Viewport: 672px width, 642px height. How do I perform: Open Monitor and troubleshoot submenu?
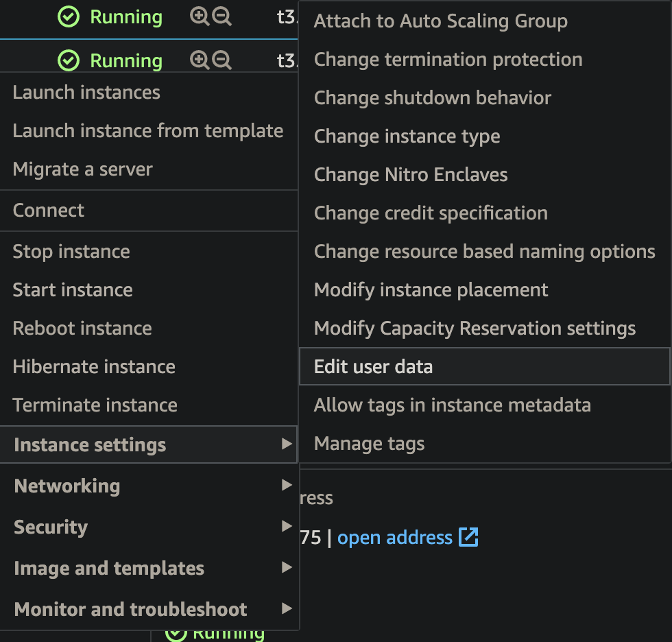149,609
